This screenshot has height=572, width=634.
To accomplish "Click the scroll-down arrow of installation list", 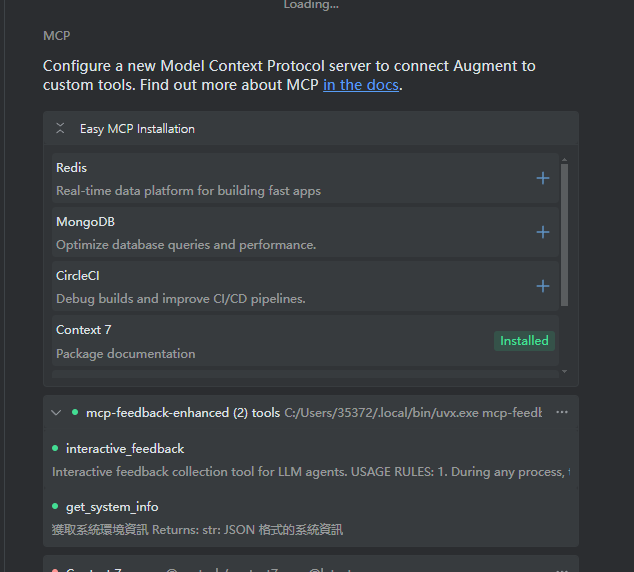I will point(564,371).
